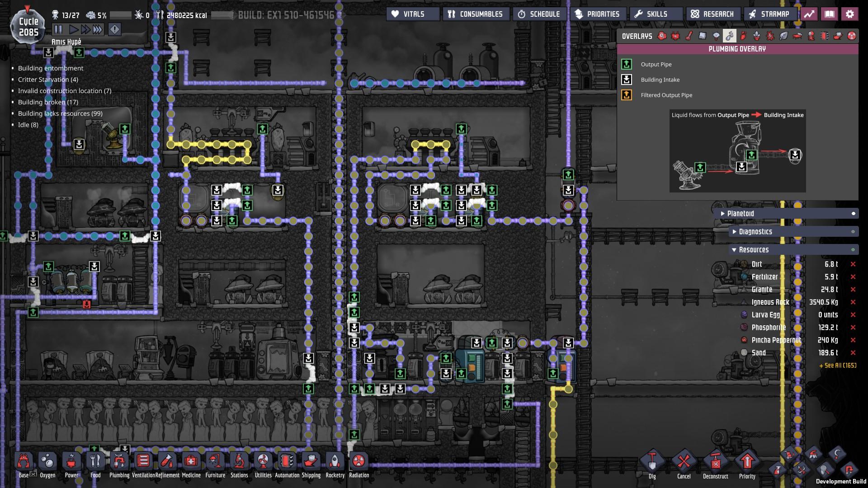868x488 pixels.
Task: Toggle the red alert siren button
Action: tap(115, 30)
